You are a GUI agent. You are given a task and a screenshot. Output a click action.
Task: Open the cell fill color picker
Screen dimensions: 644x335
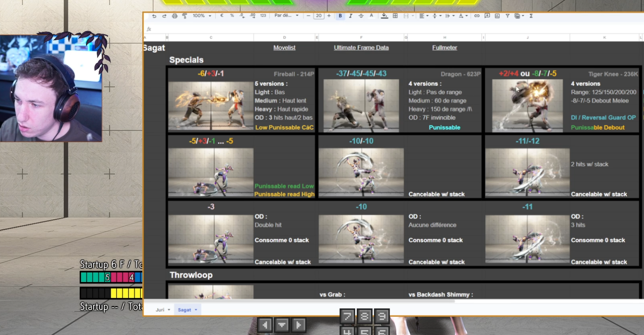tap(385, 16)
